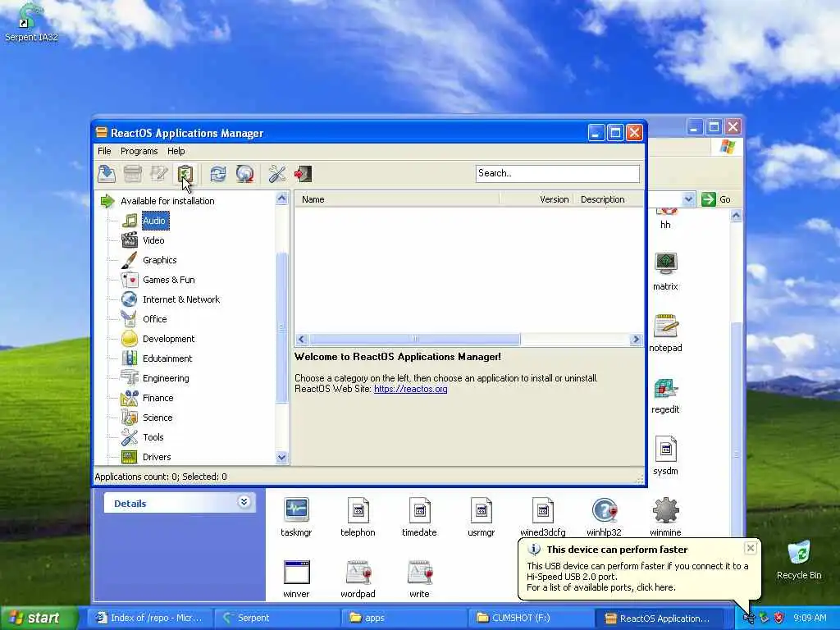Select the matrix icon in Explorer
This screenshot has height=630, width=840.
(665, 272)
